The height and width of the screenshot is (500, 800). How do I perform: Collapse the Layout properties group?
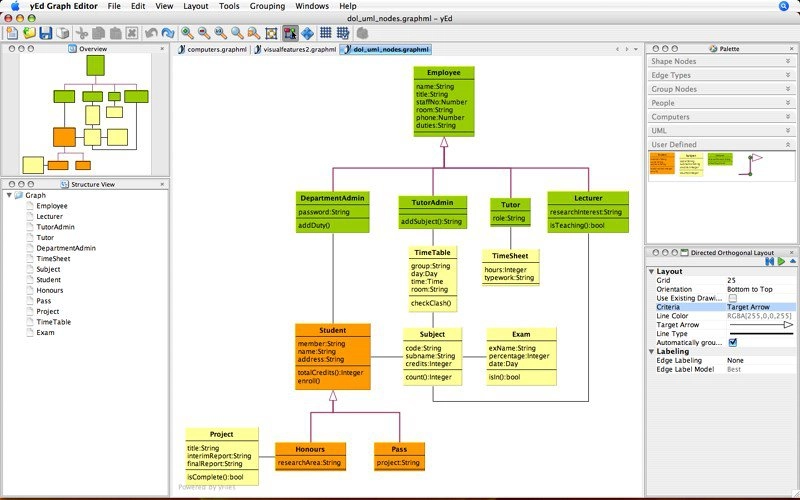pos(652,271)
